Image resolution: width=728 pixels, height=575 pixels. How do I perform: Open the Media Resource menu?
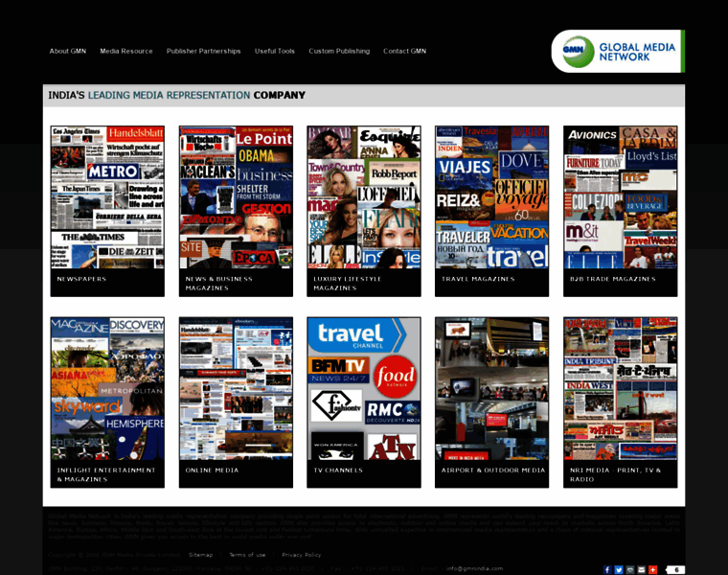[126, 51]
